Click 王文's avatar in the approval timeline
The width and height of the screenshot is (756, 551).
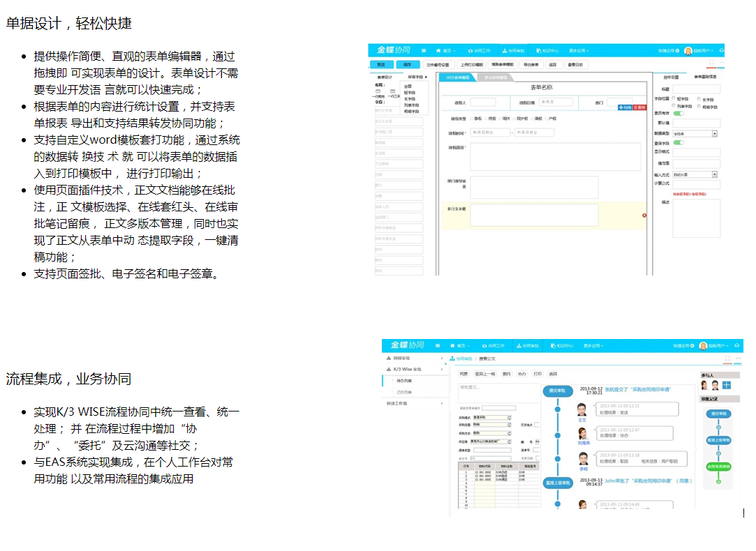581,409
